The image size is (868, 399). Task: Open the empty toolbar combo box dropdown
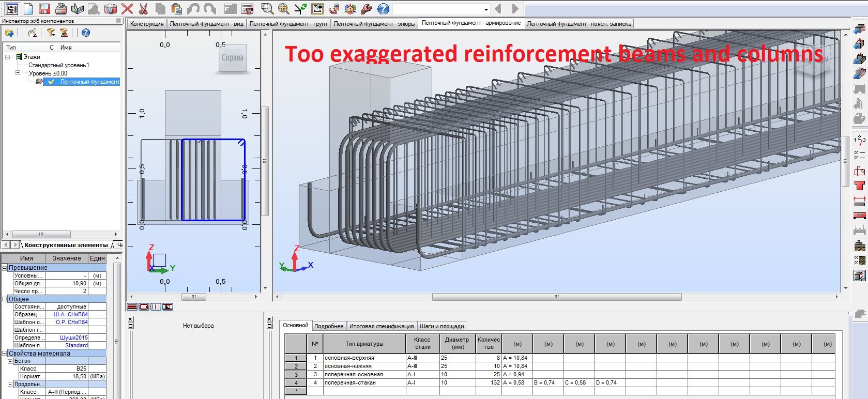coord(485,9)
